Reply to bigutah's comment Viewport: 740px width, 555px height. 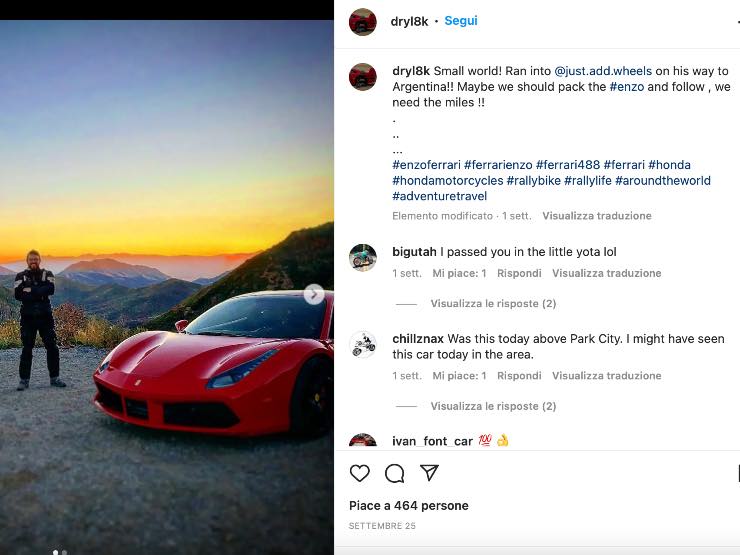click(519, 273)
